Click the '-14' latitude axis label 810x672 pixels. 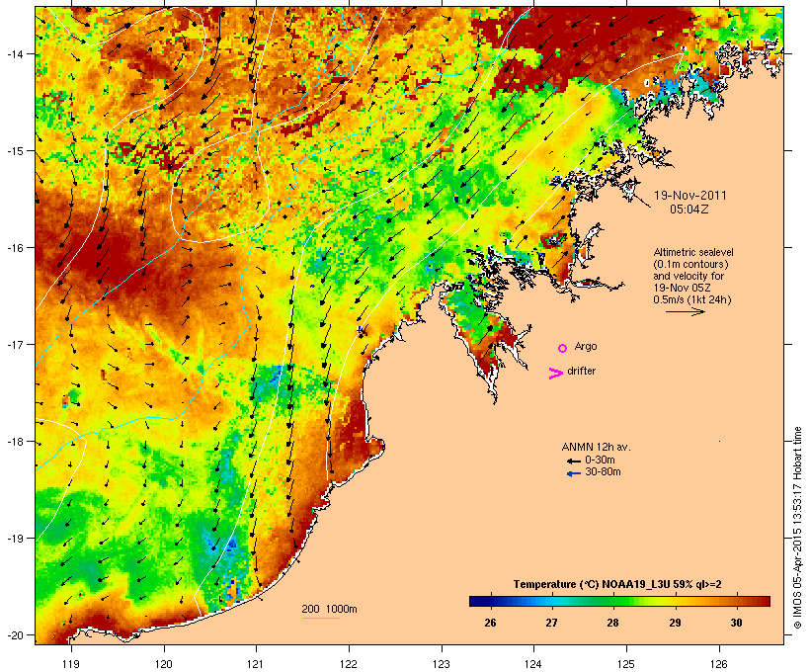[14, 54]
